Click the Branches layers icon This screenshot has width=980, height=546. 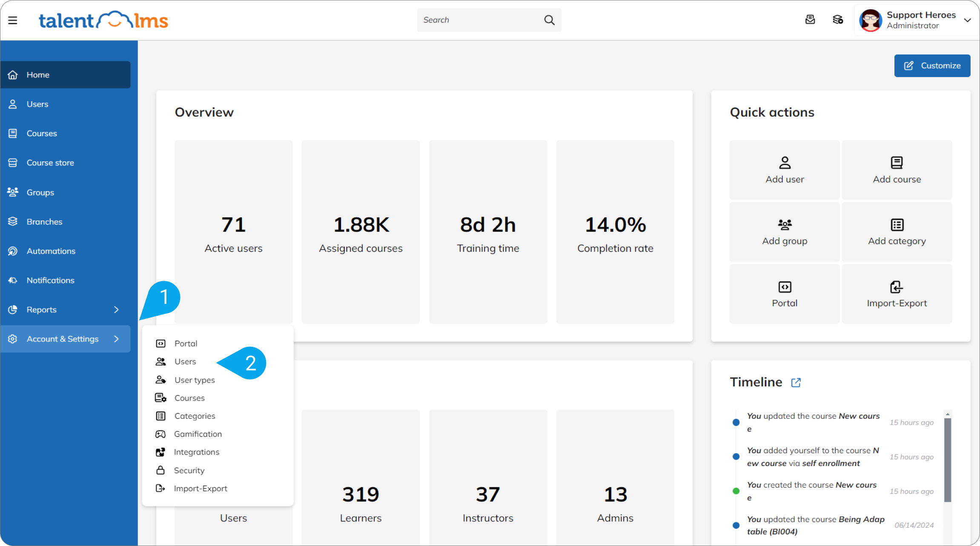[x=13, y=222]
